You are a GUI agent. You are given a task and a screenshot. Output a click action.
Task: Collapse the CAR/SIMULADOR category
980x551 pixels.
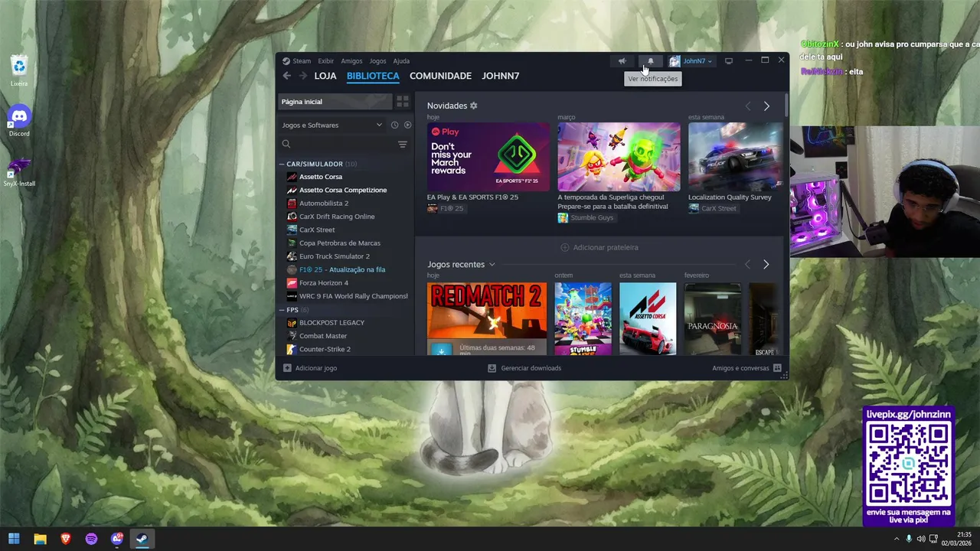[282, 164]
